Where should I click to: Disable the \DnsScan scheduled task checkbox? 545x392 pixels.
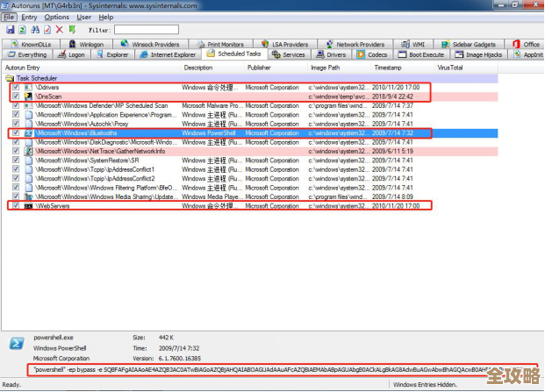16,96
